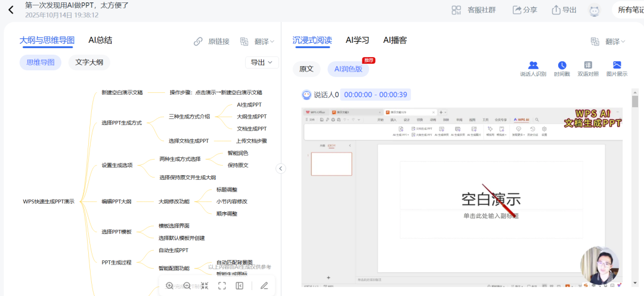Open the 大纲与思维导图 tab
Screen dimensions: 644x296
[47, 40]
